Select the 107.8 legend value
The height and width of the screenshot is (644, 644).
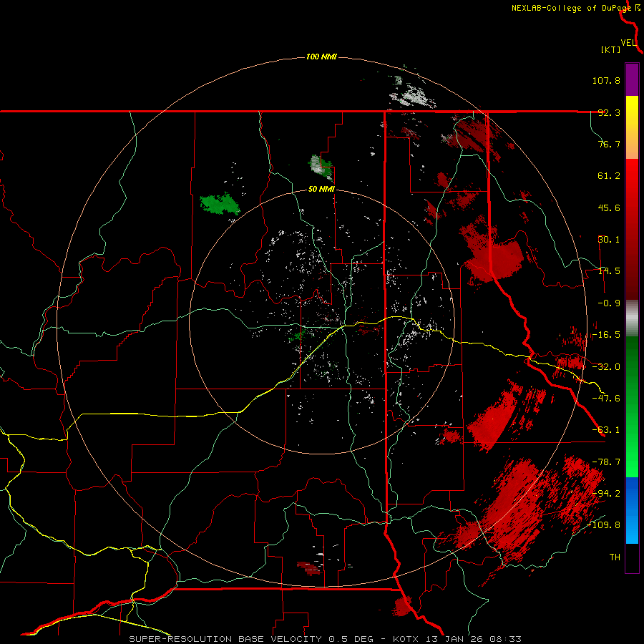[606, 80]
